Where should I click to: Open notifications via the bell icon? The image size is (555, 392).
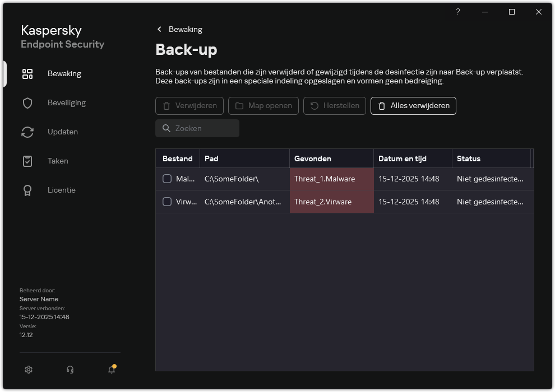111,370
